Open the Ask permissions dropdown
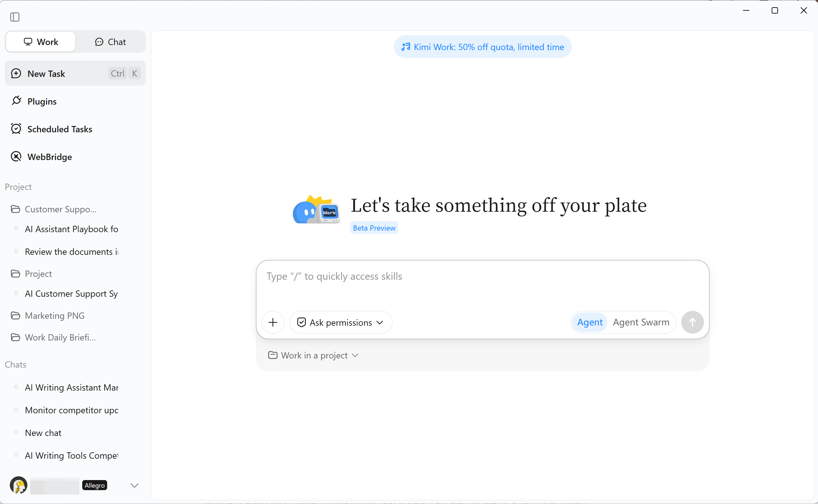The image size is (818, 504). click(x=341, y=322)
